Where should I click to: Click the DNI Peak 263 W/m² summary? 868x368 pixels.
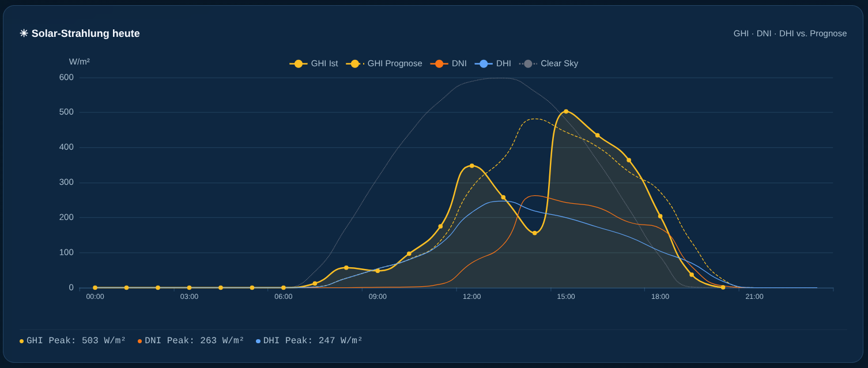[x=191, y=341]
